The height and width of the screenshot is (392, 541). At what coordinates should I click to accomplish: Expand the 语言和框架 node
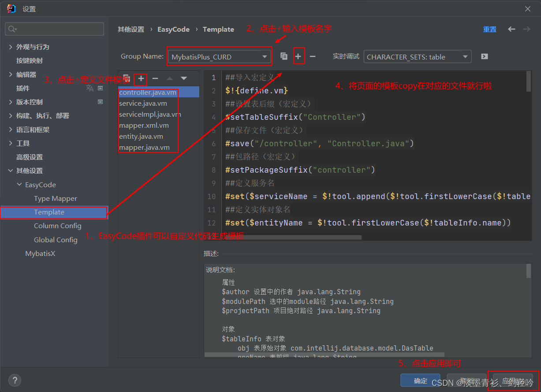[x=11, y=129]
